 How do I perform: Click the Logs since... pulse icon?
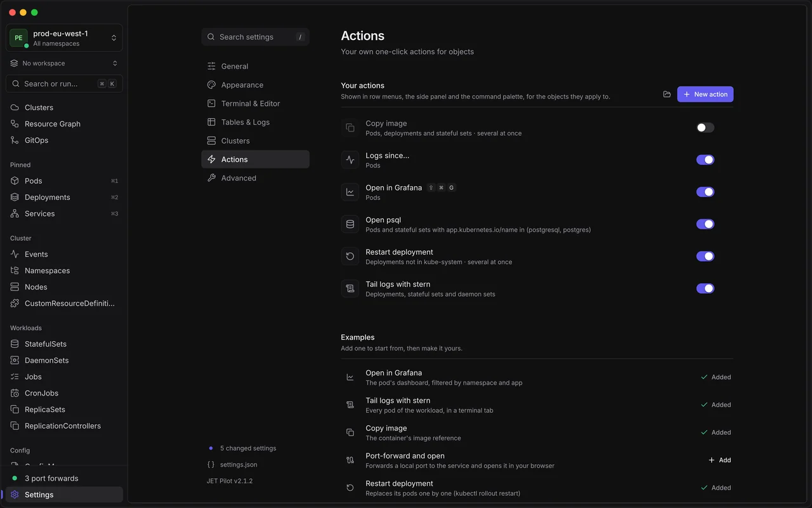[350, 160]
